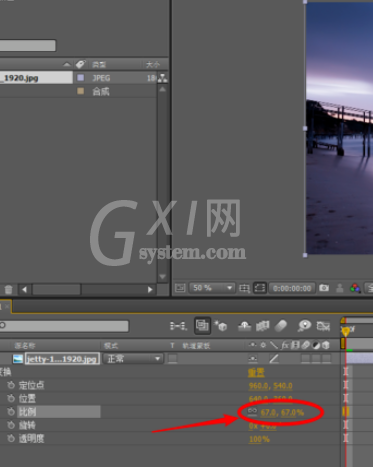Toggle stopwatch for 旋转 property
The height and width of the screenshot is (467, 373).
tap(11, 425)
